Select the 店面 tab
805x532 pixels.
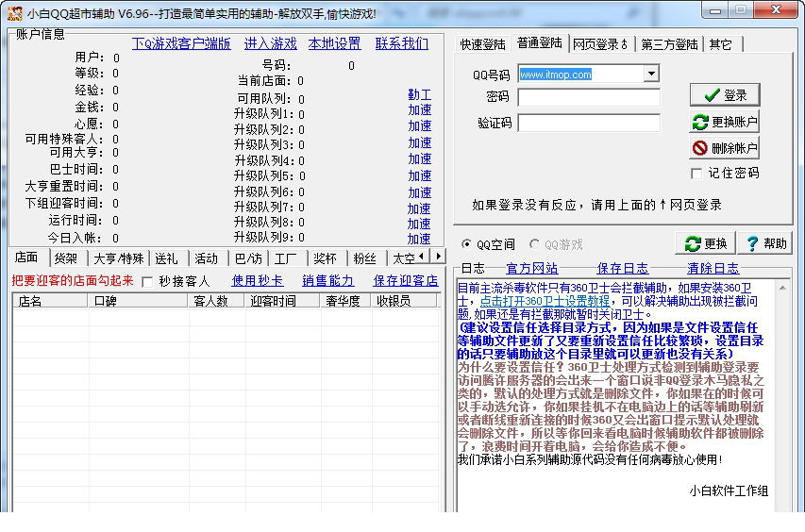coord(26,258)
